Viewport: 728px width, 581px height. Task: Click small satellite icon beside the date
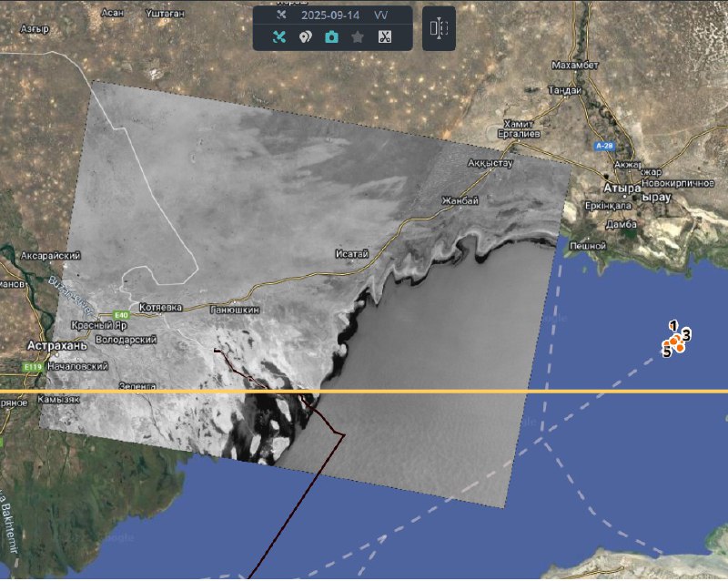click(x=281, y=15)
